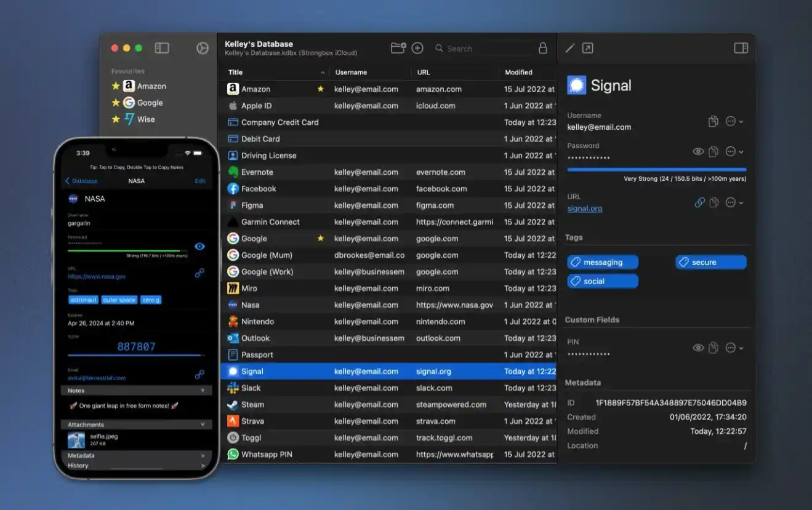Click the new group folder icon
The image size is (812, 510).
pos(398,48)
